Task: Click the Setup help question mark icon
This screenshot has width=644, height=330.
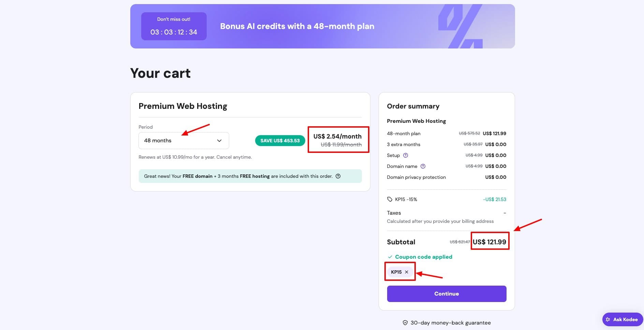Action: coord(405,155)
